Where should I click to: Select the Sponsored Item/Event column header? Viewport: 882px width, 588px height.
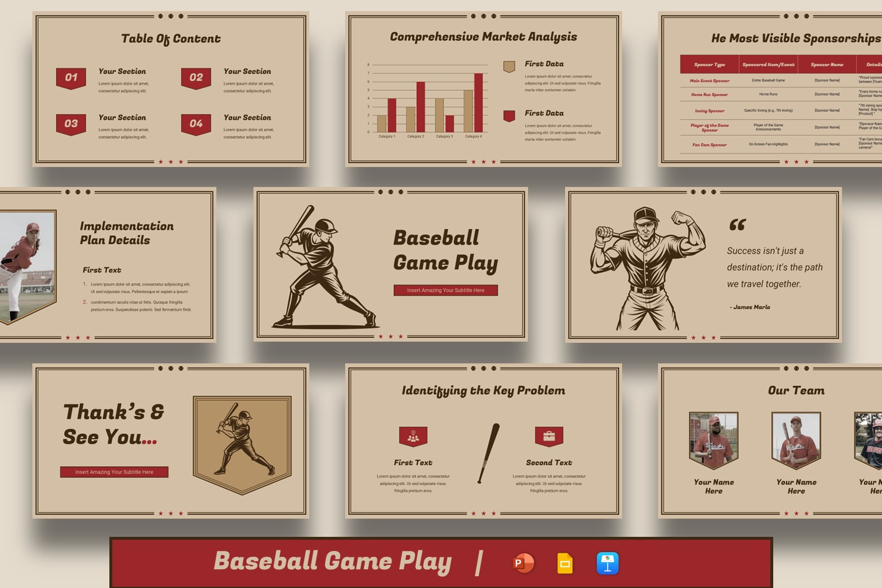point(768,65)
